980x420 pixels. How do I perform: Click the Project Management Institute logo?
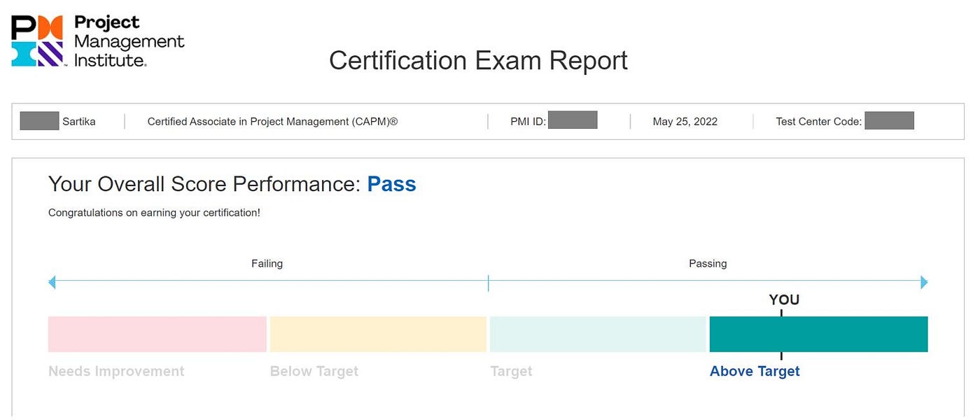[x=98, y=41]
